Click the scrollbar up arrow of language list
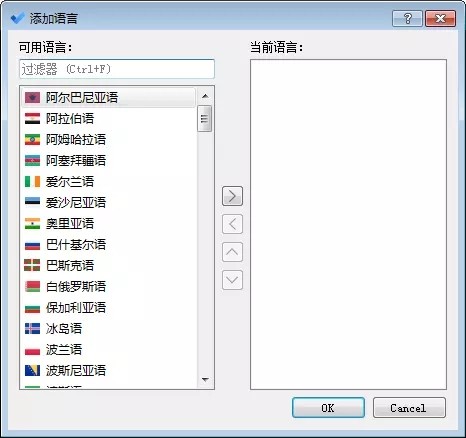This screenshot has width=466, height=438. (x=205, y=96)
